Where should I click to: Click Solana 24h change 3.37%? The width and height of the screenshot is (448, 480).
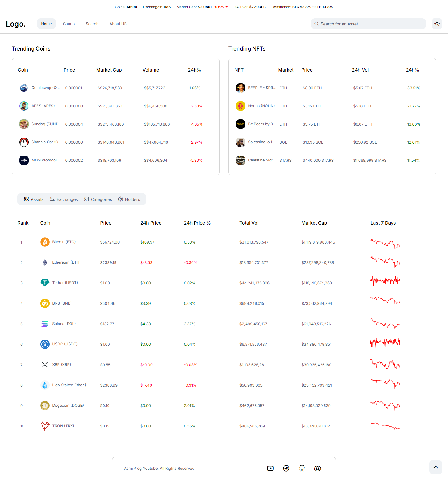[190, 324]
